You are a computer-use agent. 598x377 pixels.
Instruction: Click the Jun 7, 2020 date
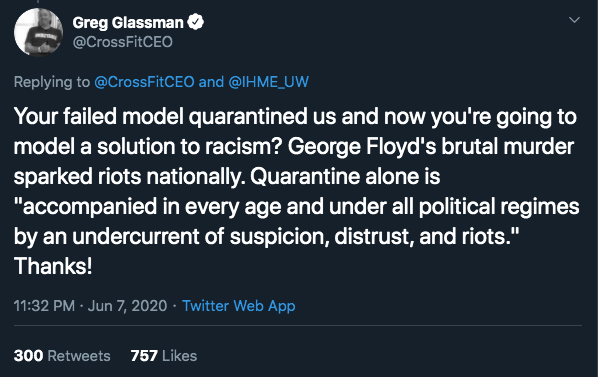[127, 306]
